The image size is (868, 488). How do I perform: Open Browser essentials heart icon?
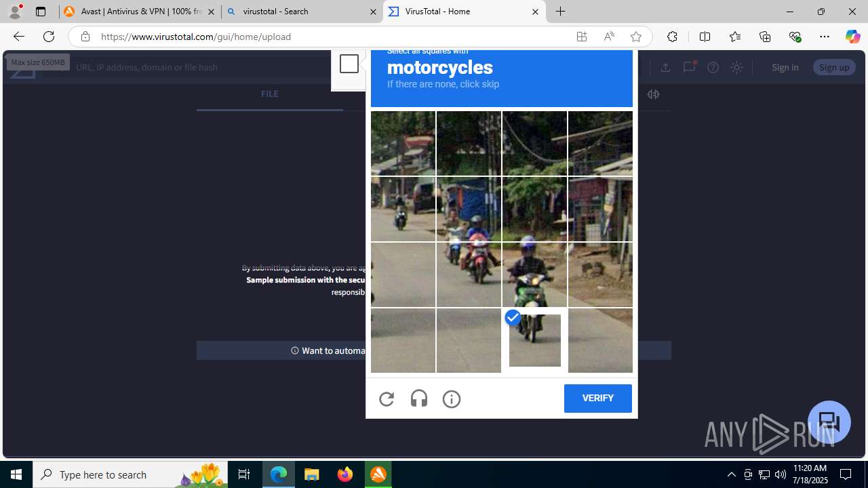(x=795, y=37)
